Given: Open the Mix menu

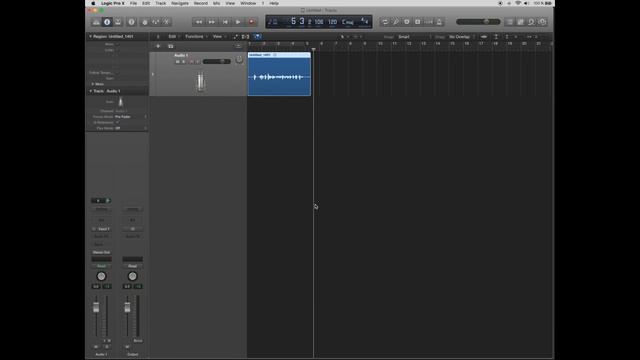Looking at the screenshot, I should coord(217,3).
